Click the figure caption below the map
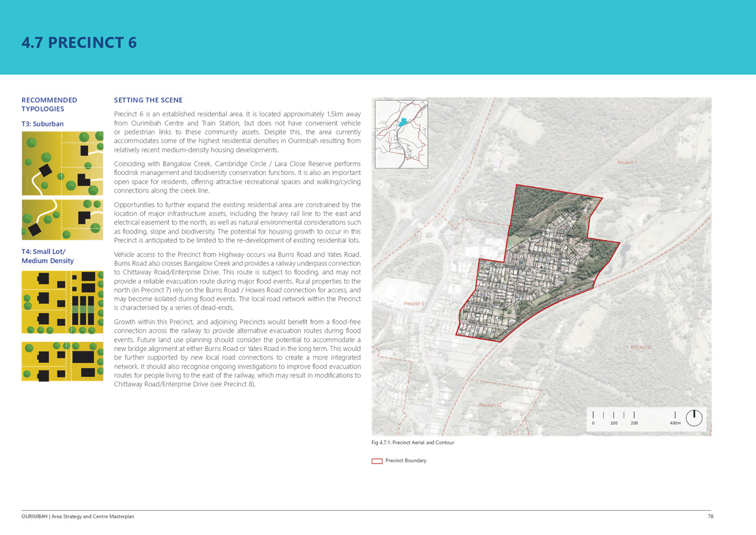The height and width of the screenshot is (535, 756). 413,443
